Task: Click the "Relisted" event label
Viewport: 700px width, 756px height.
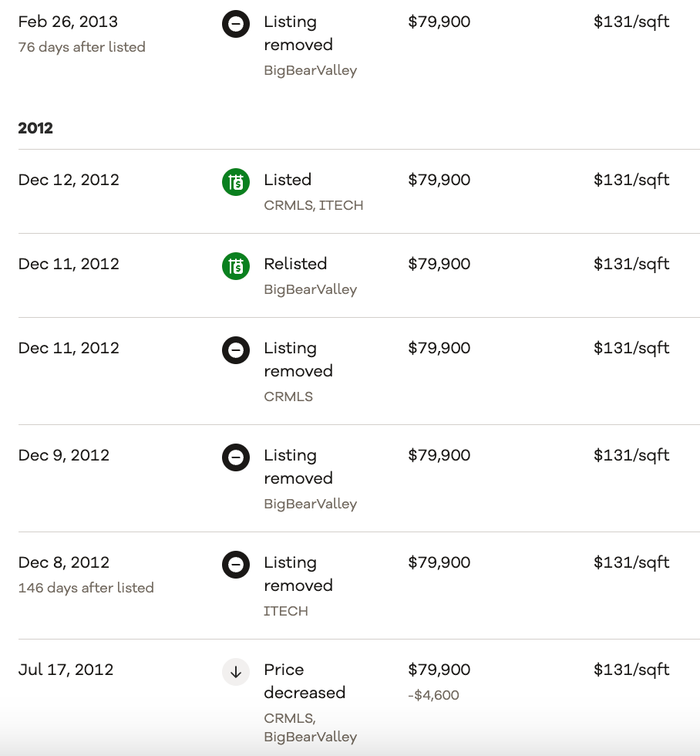Action: tap(295, 264)
